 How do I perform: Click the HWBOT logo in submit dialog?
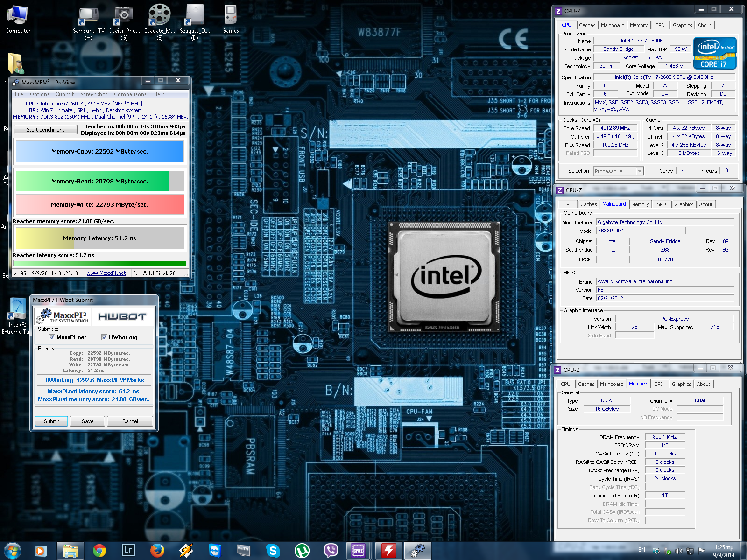122,316
